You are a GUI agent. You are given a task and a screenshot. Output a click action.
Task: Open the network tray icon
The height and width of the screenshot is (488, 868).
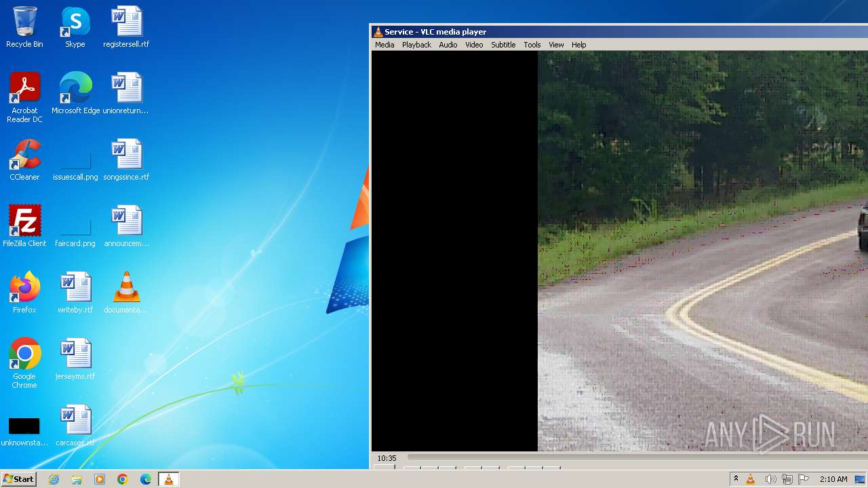pos(787,479)
